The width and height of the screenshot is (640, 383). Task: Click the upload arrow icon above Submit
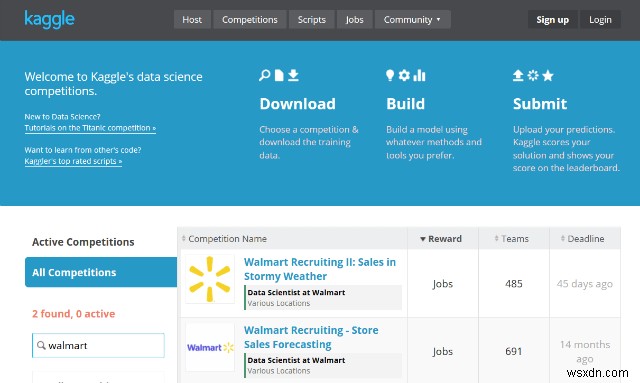[518, 76]
